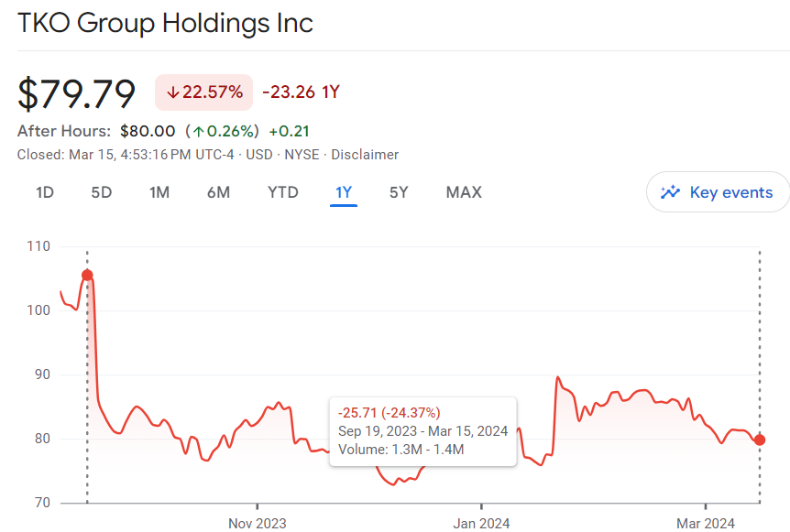Show the 1M chart range

159,192
